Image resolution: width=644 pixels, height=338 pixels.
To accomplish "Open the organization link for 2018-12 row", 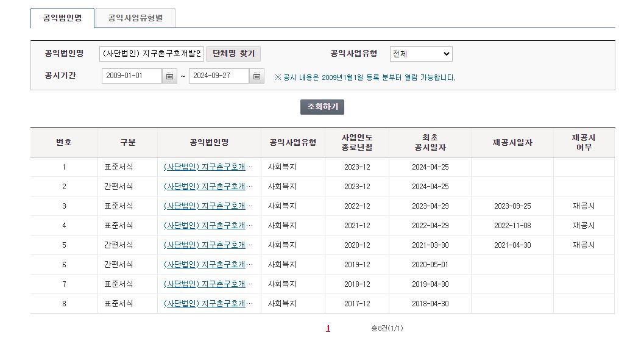I will 205,284.
